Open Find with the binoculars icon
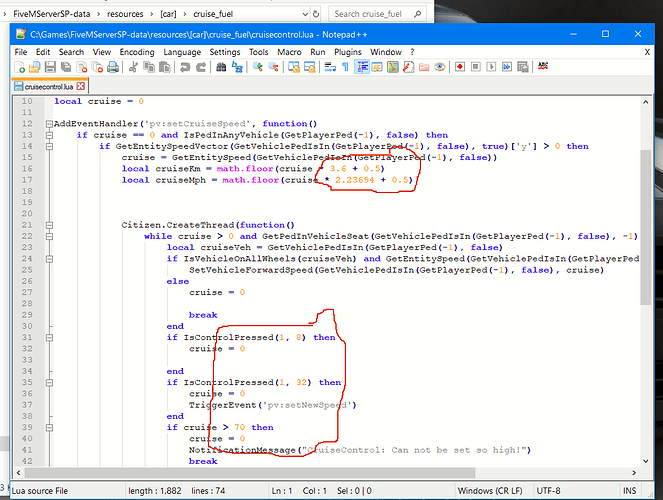This screenshot has height=500, width=663. click(221, 67)
